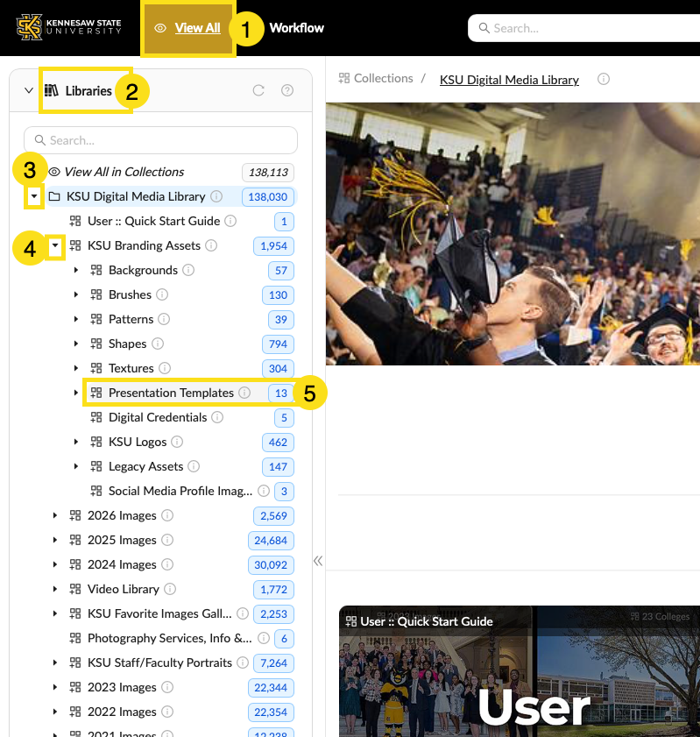Show info for KSU Digital Media Library tree row
Image resolution: width=700 pixels, height=737 pixels.
coord(216,196)
